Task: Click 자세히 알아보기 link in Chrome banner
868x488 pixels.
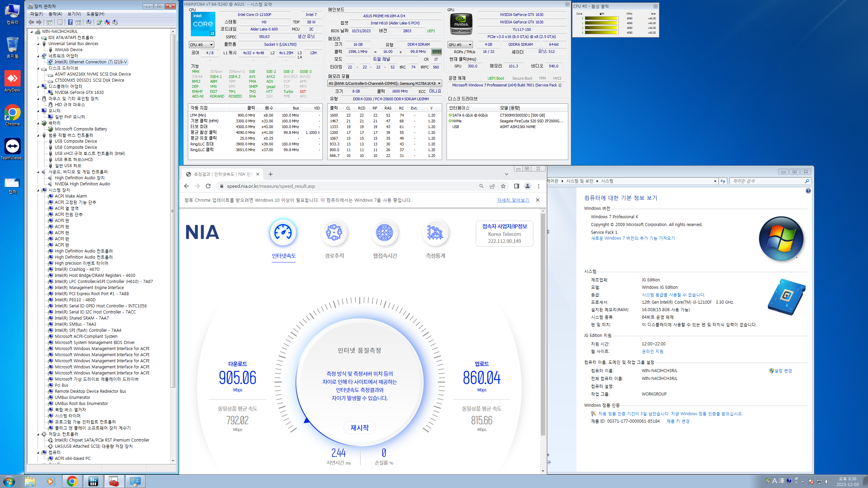Action: point(513,200)
